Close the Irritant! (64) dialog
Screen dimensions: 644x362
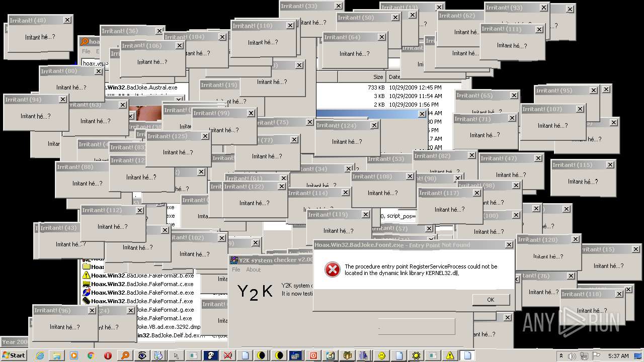[382, 37]
